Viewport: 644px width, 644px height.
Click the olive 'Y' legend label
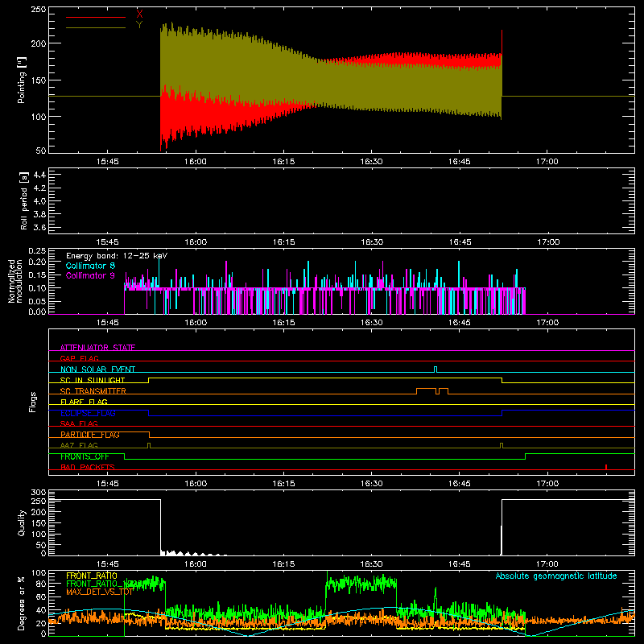139,25
